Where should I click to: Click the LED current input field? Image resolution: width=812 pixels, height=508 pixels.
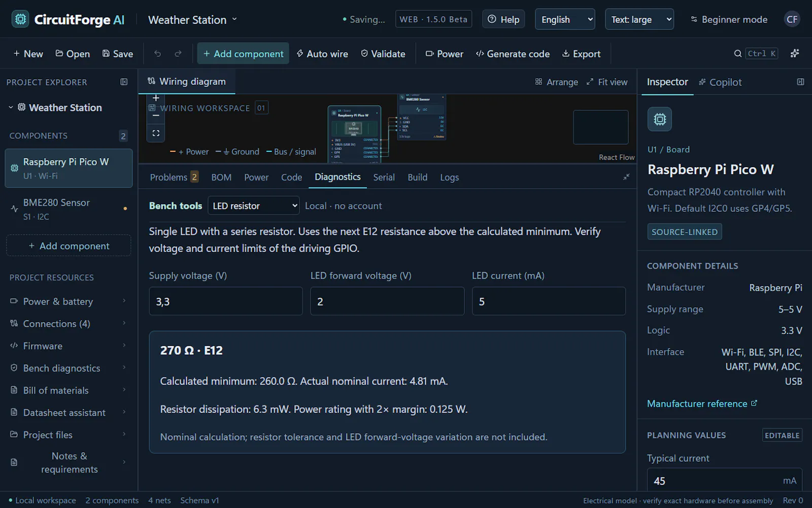pyautogui.click(x=549, y=301)
